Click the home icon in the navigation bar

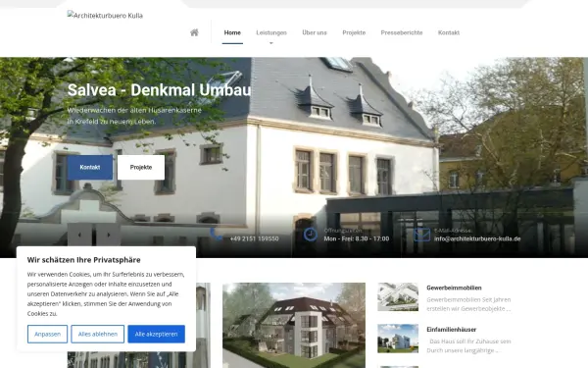(x=194, y=32)
